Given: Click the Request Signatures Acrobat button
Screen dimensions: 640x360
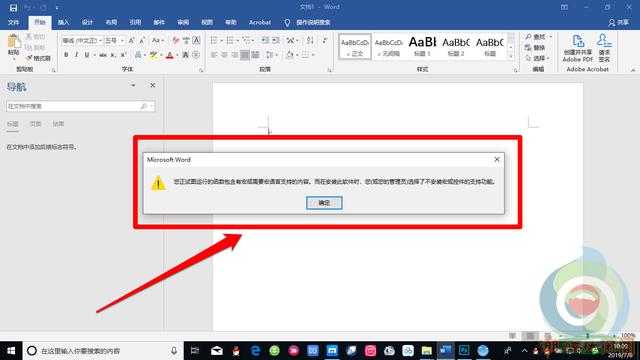Looking at the screenshot, I should tap(604, 48).
